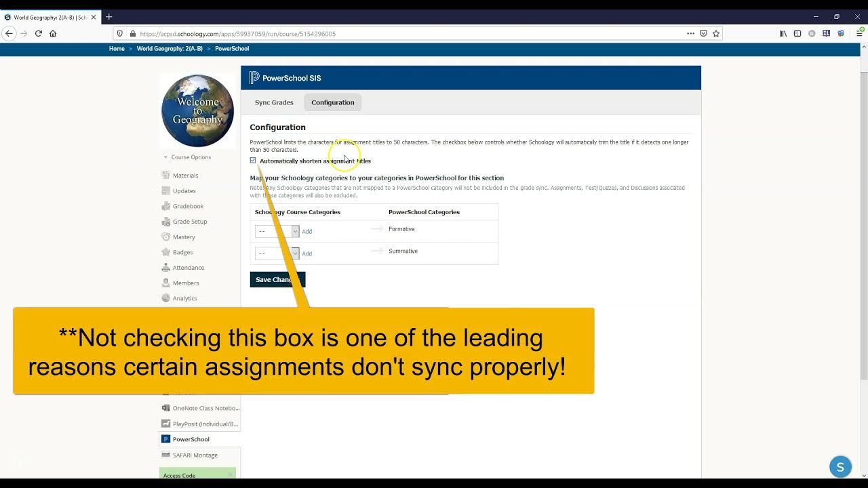Click PowerSchool Categories column header
The width and height of the screenshot is (868, 488).
click(x=424, y=212)
